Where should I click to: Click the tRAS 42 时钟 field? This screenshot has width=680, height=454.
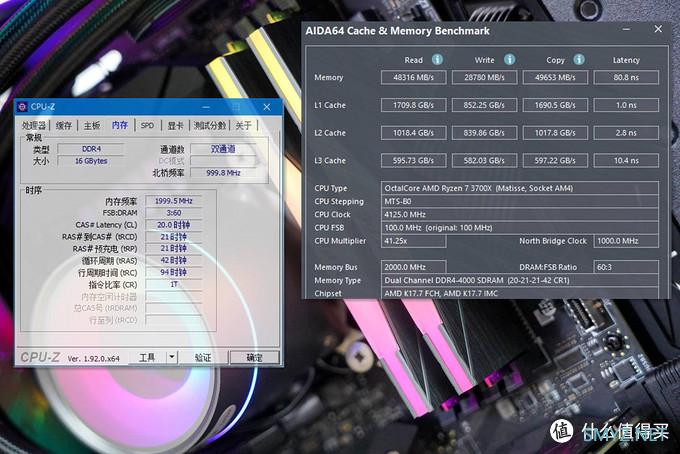pyautogui.click(x=173, y=260)
